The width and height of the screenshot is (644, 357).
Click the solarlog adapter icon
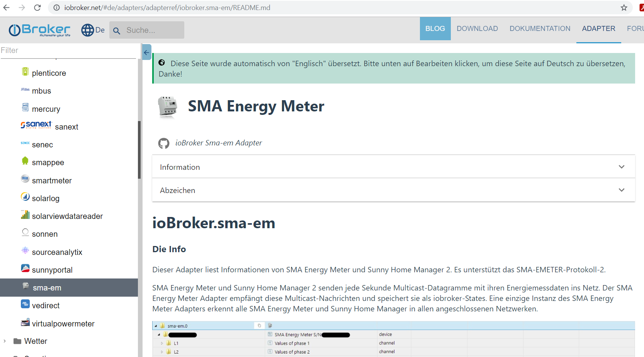tap(25, 196)
